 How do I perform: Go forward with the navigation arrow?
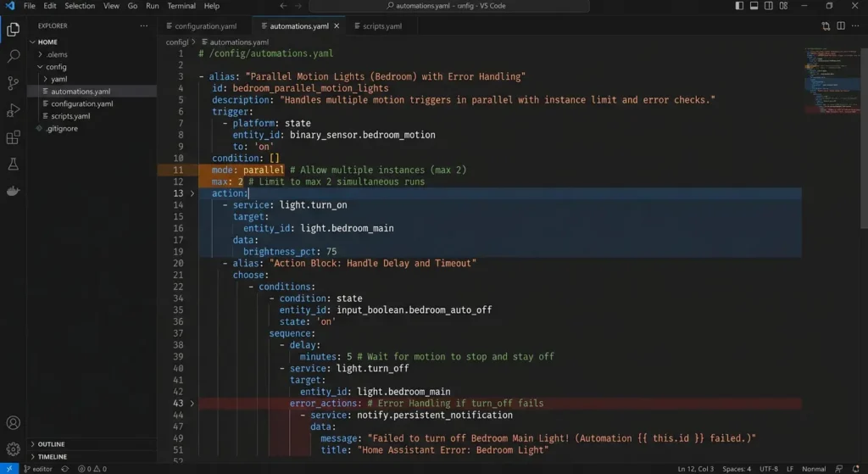[298, 6]
